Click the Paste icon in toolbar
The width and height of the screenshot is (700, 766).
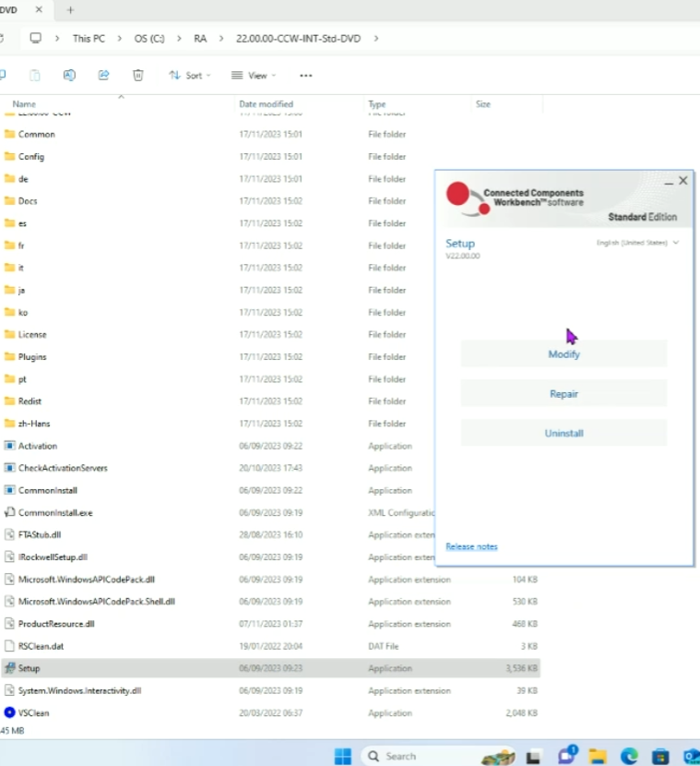point(35,76)
